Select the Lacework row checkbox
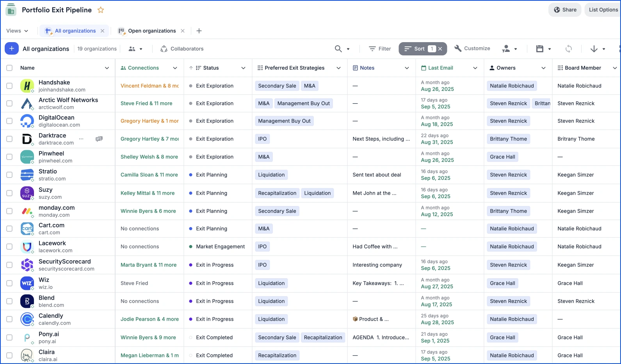621x364 pixels. point(9,247)
